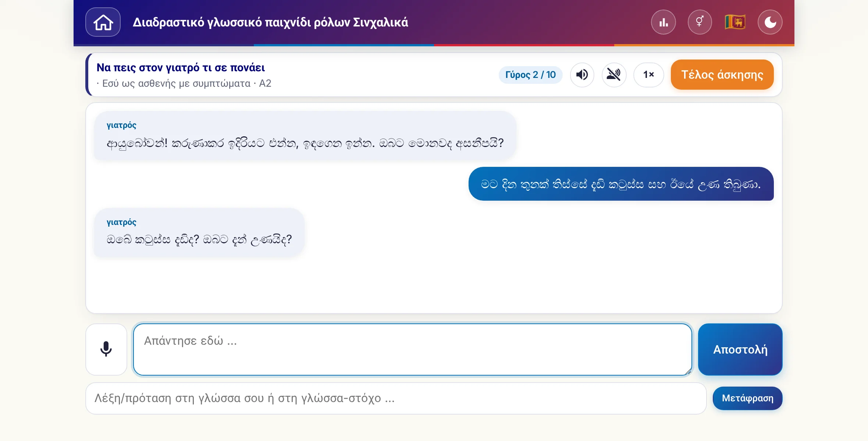The width and height of the screenshot is (868, 441).
Task: Select the first doctor greeting message
Action: (x=305, y=136)
